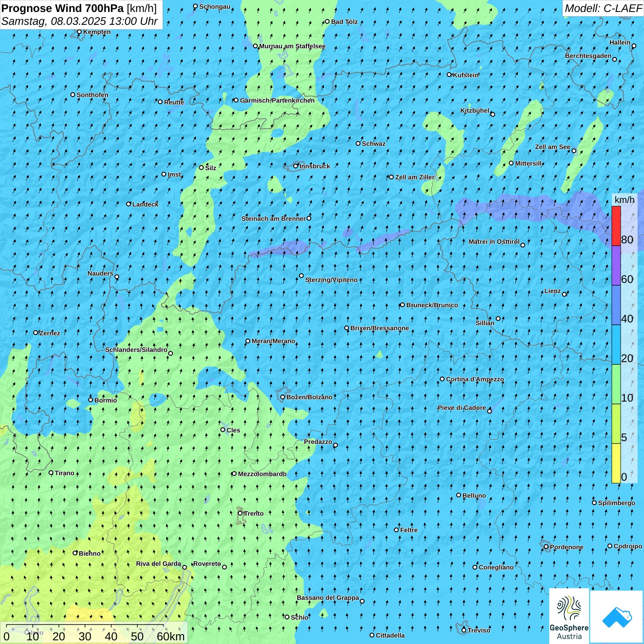
Task: Click the yellow-green 5–10 km/h legend color
Action: 616,424
